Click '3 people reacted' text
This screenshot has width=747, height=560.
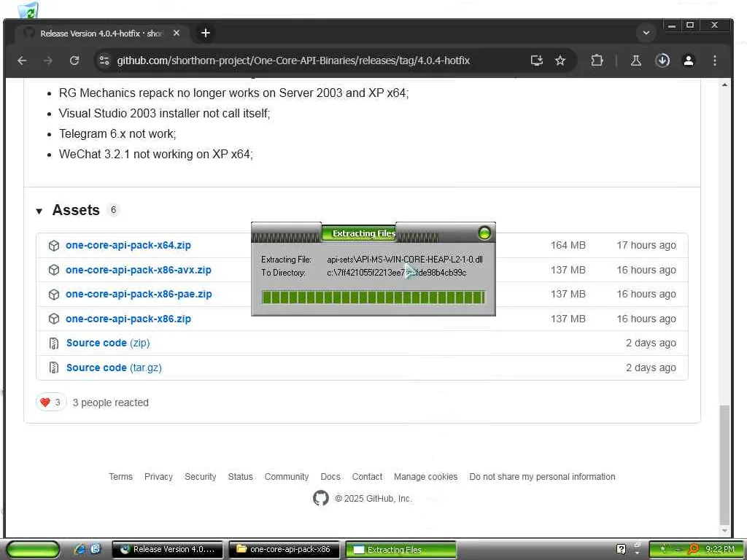pos(111,402)
